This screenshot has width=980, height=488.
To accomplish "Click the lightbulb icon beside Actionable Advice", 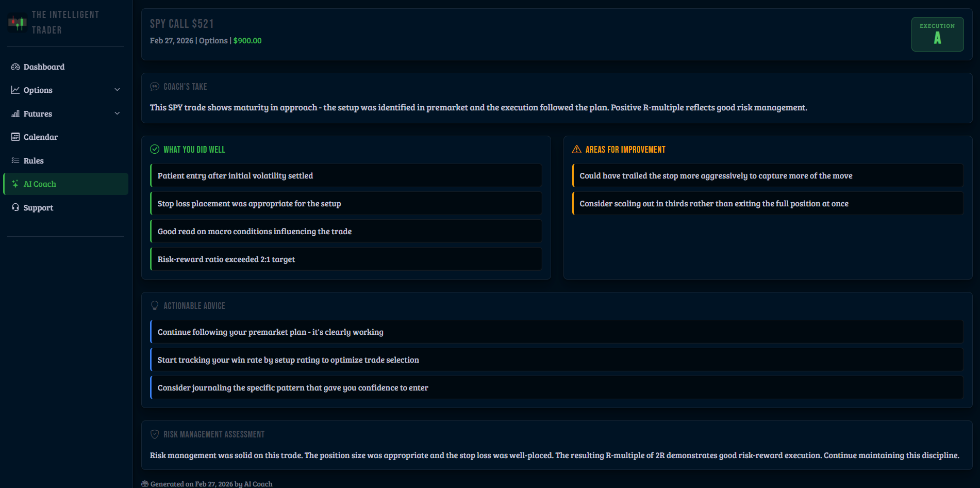I will pos(155,305).
